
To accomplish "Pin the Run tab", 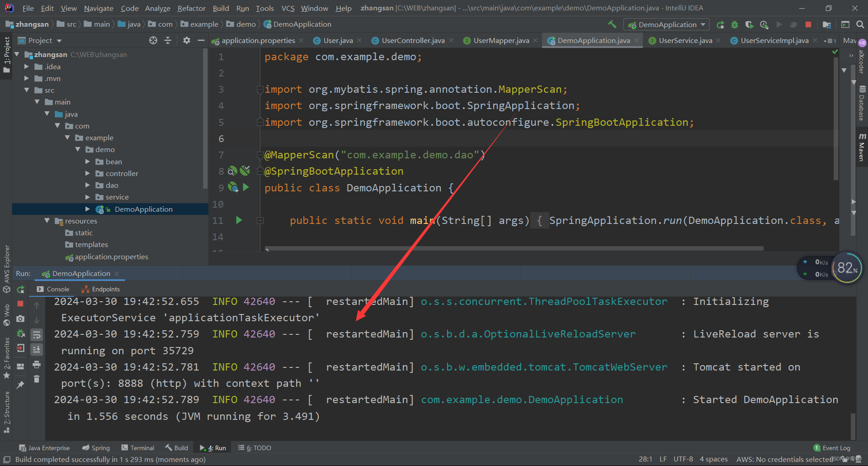I will coord(20,385).
